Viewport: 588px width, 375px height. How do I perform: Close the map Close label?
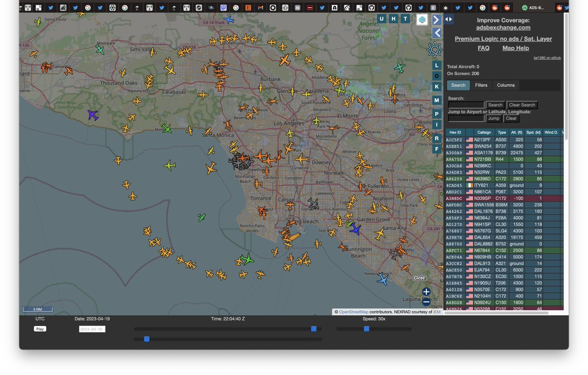tap(419, 278)
